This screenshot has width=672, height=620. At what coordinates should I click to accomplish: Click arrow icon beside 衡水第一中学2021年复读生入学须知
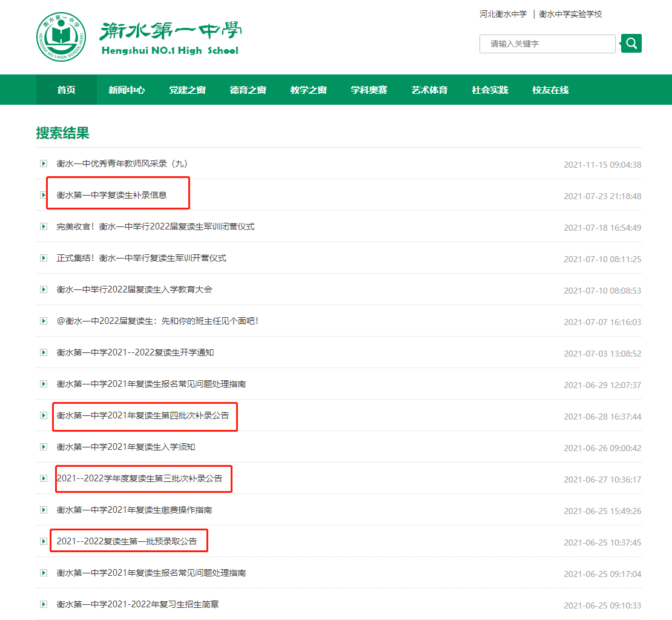pyautogui.click(x=43, y=447)
